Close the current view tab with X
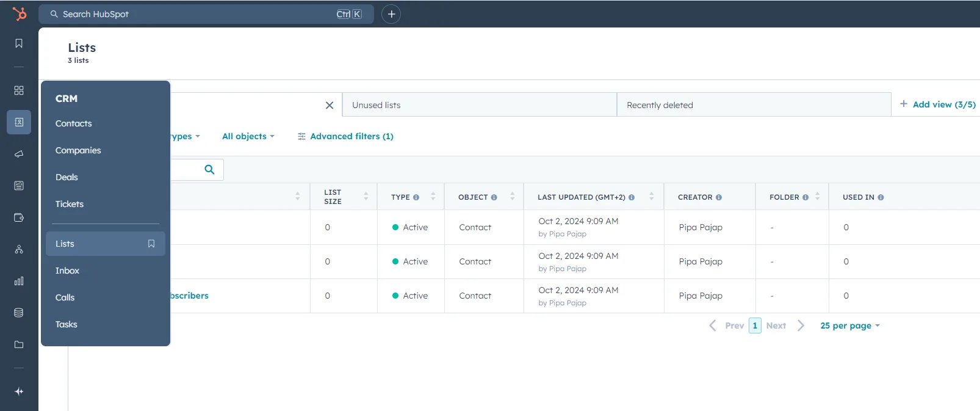Image resolution: width=980 pixels, height=411 pixels. pos(330,105)
